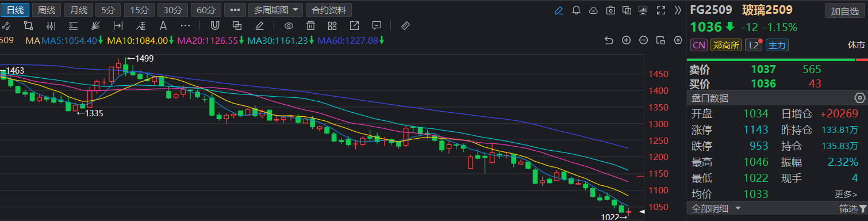Select the crop/rectangle drawing tool

[28, 25]
